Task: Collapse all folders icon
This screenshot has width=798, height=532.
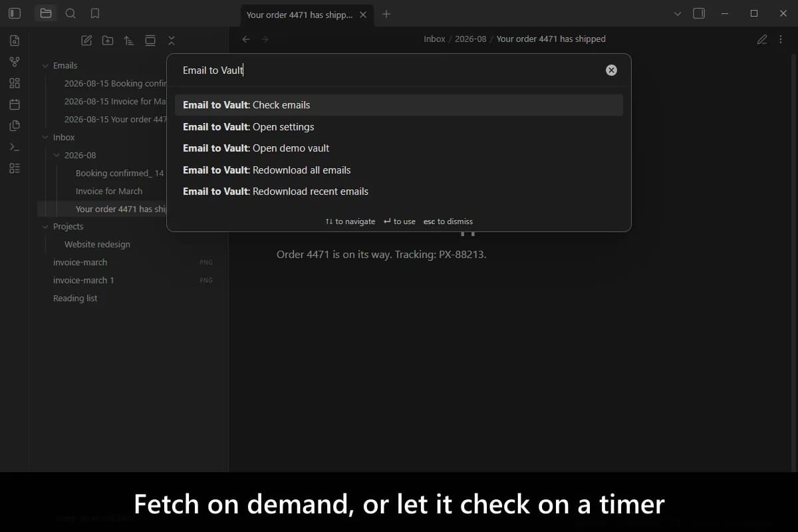Action: pyautogui.click(x=172, y=41)
